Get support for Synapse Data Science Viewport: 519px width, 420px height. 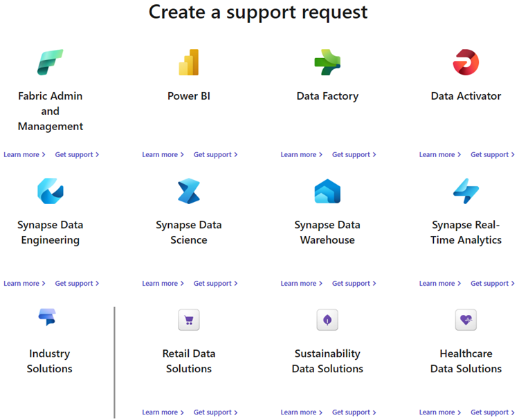point(215,283)
